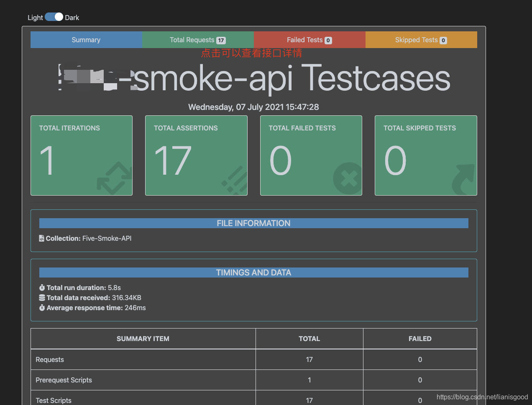This screenshot has width=532, height=405.
Task: Click the Total column header
Action: (309, 339)
